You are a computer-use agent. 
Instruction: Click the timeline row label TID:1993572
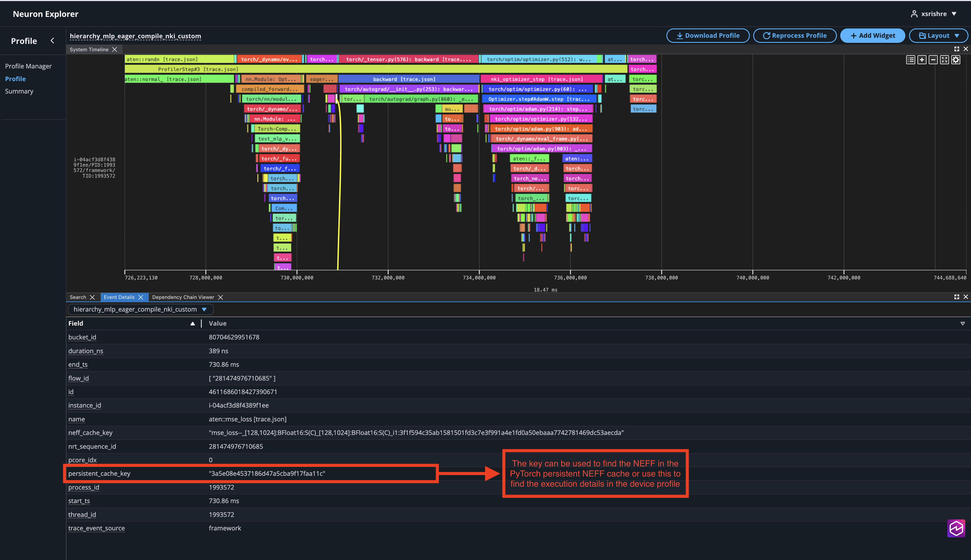point(95,168)
